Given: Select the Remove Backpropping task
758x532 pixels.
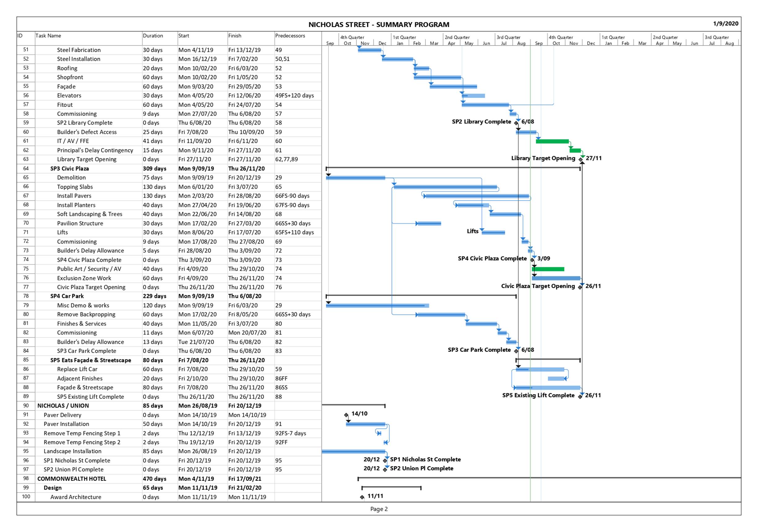Looking at the screenshot, I should (86, 314).
